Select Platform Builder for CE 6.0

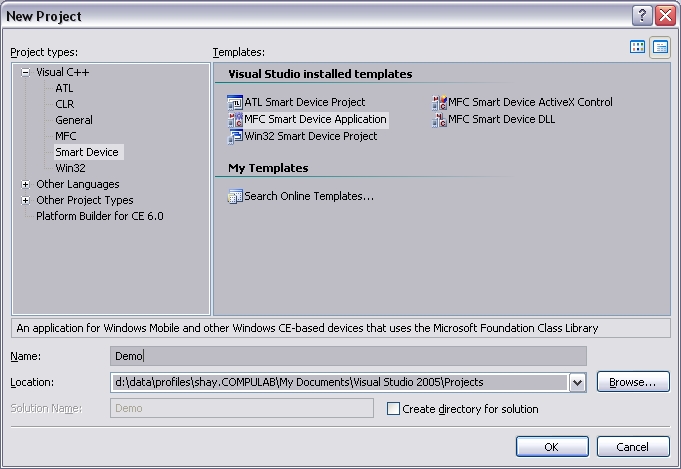(100, 216)
